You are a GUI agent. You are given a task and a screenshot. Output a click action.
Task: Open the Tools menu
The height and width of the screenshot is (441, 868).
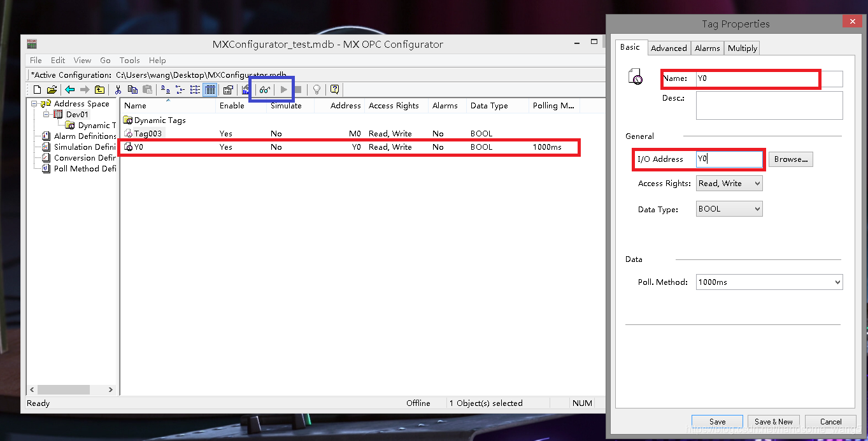pyautogui.click(x=129, y=61)
